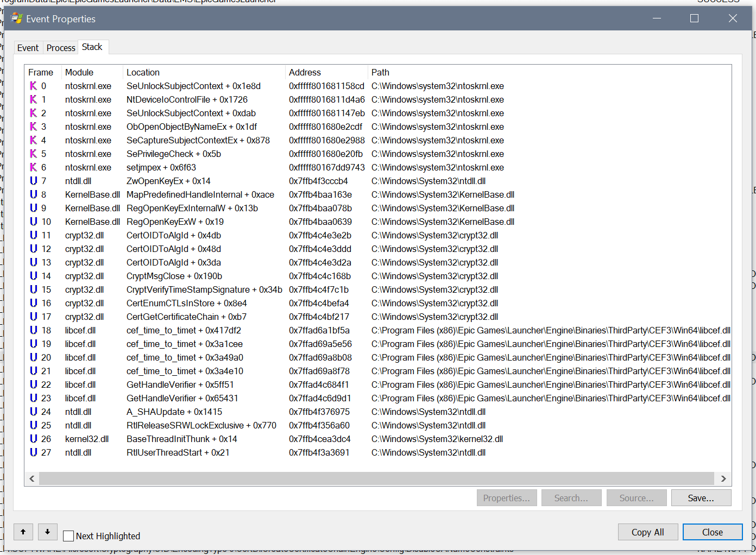Select the RtlUserThreadStart + 0x21 row

coord(378,452)
